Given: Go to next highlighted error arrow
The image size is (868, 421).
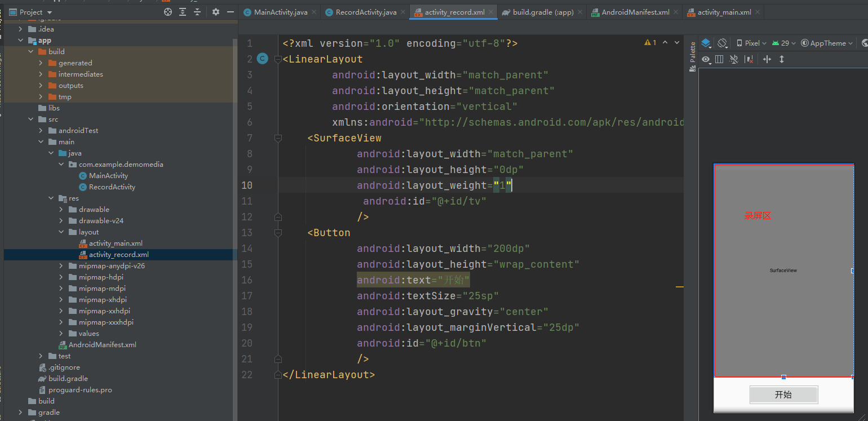Looking at the screenshot, I should 676,43.
